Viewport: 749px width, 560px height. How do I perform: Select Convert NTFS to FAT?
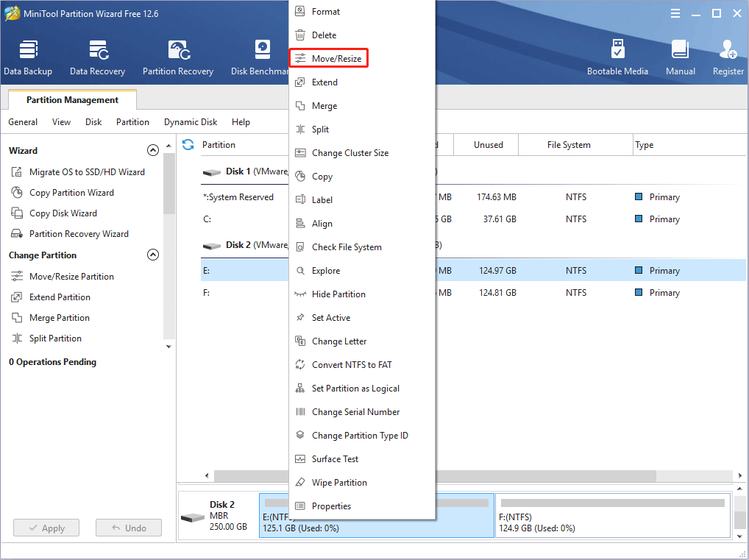click(362, 364)
